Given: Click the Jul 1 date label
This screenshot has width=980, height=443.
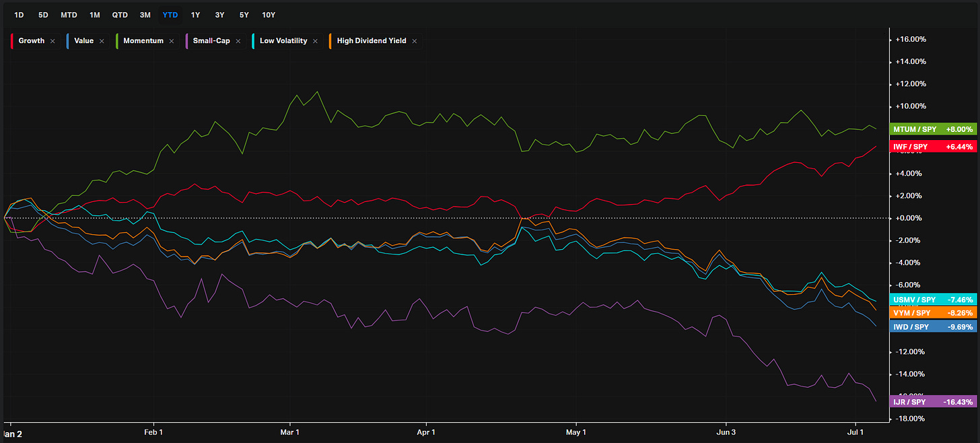Looking at the screenshot, I should tap(856, 432).
